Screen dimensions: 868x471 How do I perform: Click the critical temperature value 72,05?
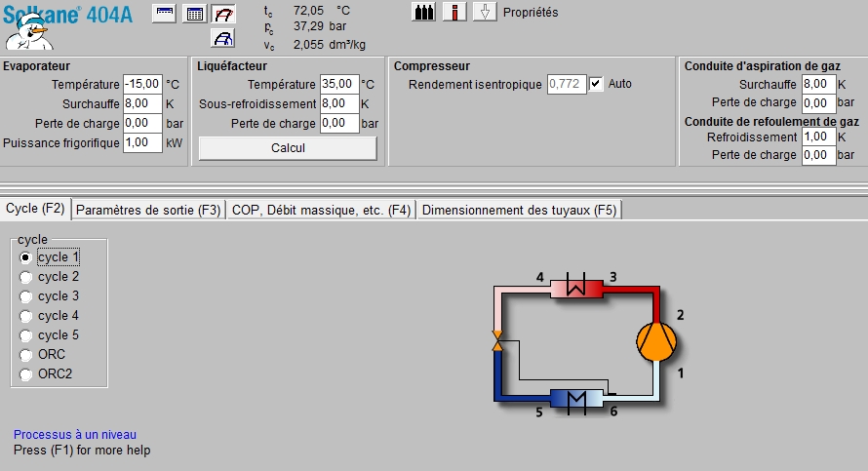308,11
